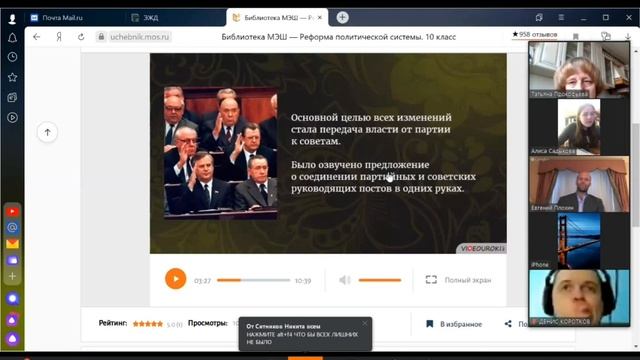Launch YouTube from sidebar shortcut
This screenshot has height=360, width=640.
(12, 211)
